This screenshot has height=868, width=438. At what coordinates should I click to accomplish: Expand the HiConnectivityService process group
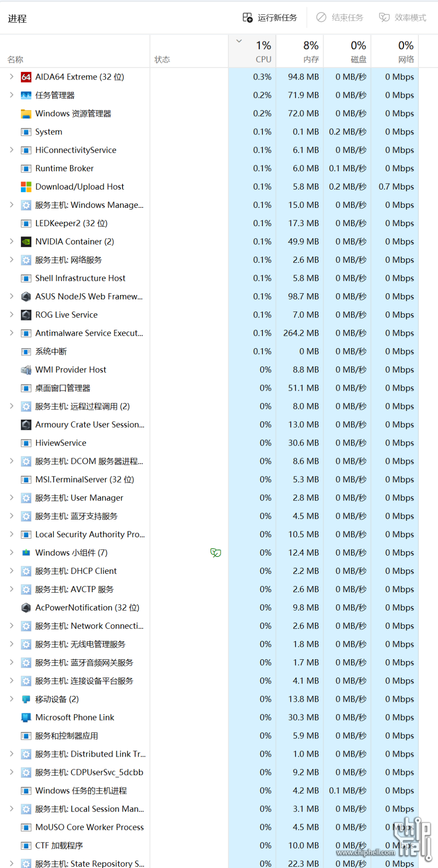(x=12, y=150)
